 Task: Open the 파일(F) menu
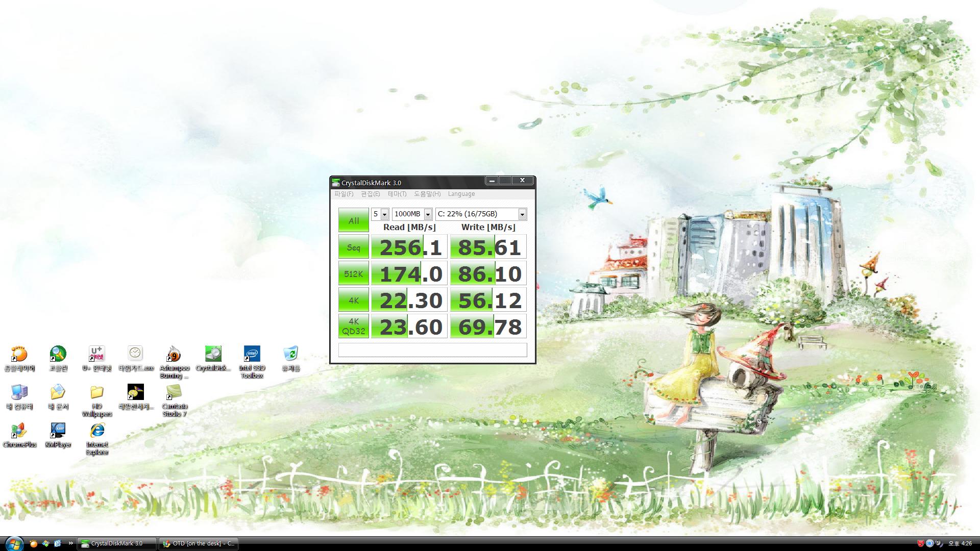tap(344, 194)
